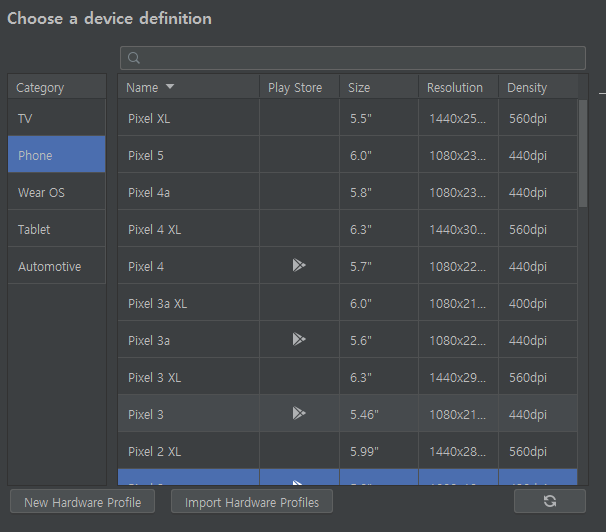
Task: Click the 1440x28... resolution cell
Action: pos(458,452)
